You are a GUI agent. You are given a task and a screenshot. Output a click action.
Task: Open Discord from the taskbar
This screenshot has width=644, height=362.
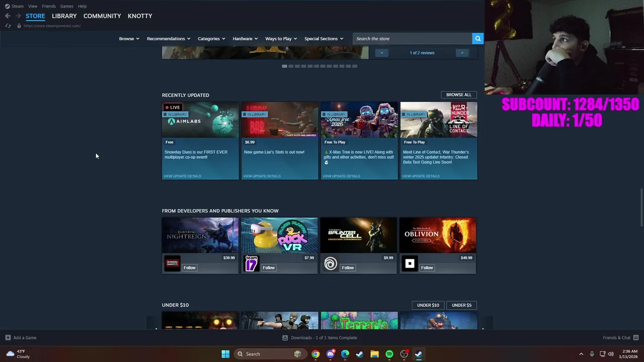tap(330, 354)
